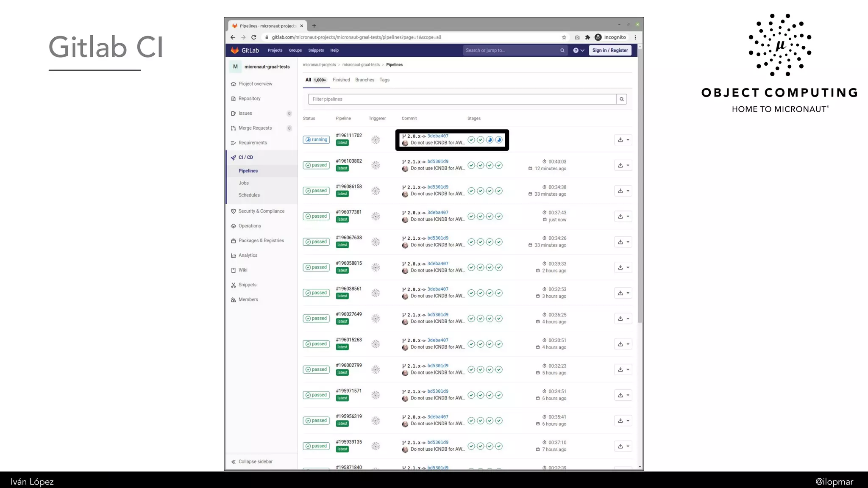
Task: Open artifacts download dropdown for #196027649
Action: tap(623, 319)
